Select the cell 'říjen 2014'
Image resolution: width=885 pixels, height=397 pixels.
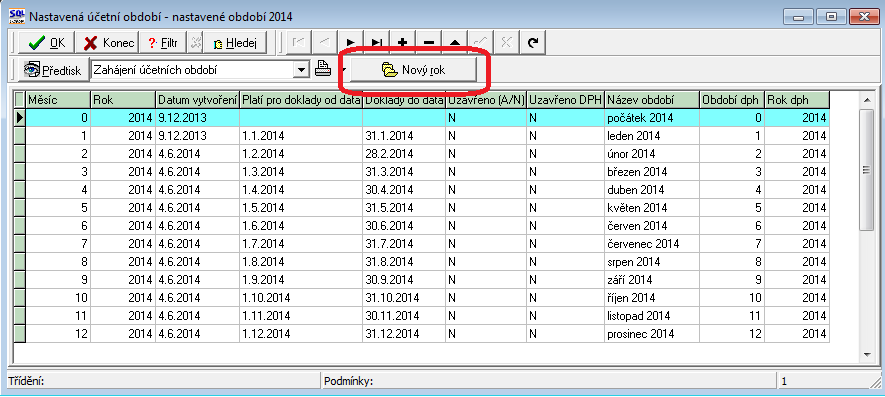coord(652,298)
